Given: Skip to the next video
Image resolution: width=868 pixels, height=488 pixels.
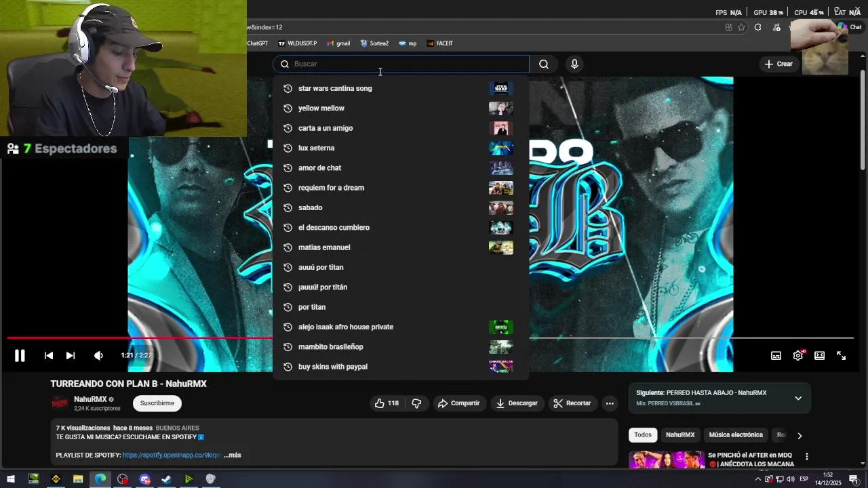Looking at the screenshot, I should pyautogui.click(x=71, y=355).
